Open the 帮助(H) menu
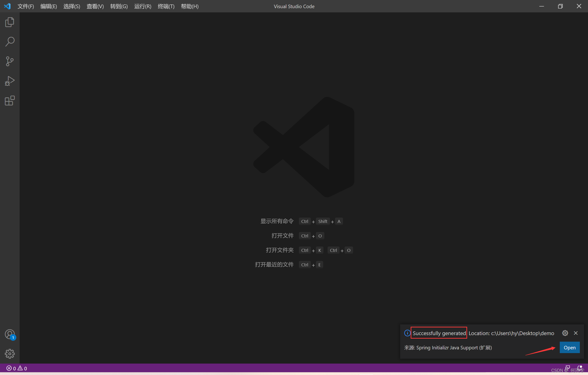588x375 pixels. click(x=189, y=6)
